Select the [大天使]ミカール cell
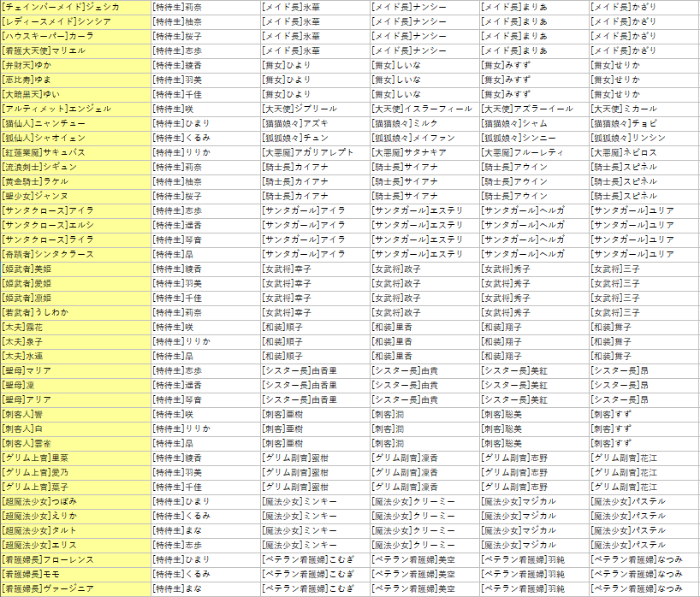This screenshot has height=597, width=700. (x=644, y=109)
